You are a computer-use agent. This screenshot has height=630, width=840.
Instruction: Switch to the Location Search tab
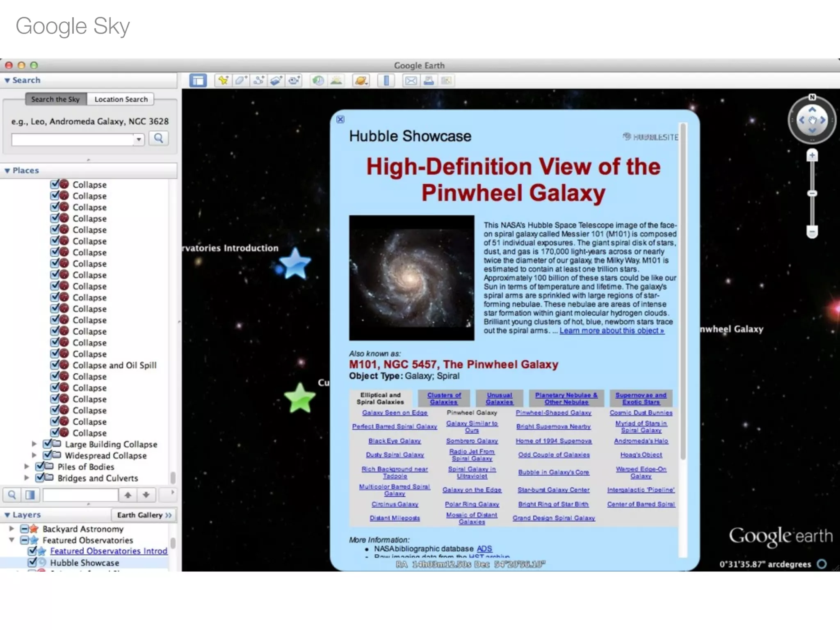(x=121, y=99)
